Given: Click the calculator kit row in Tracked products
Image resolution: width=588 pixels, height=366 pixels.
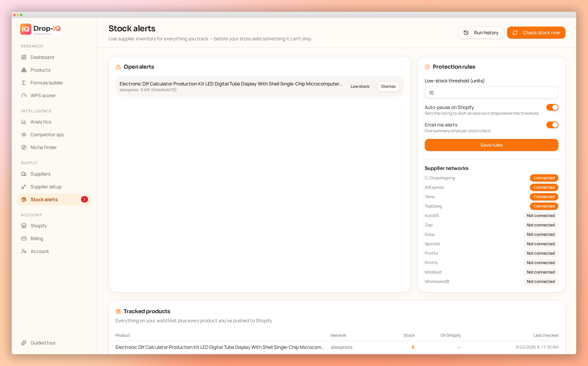Looking at the screenshot, I should tap(337, 347).
